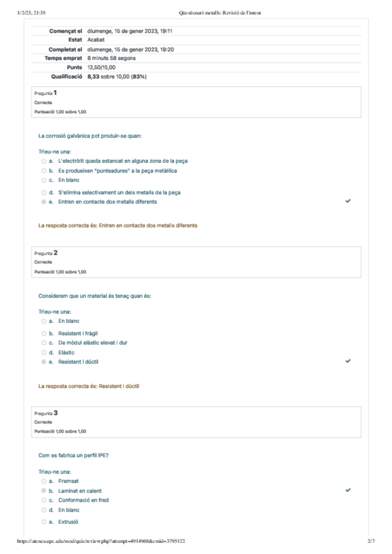
Task: Select the "S'elimina selectivament un dels metalls" radio
Action: pyautogui.click(x=44, y=193)
